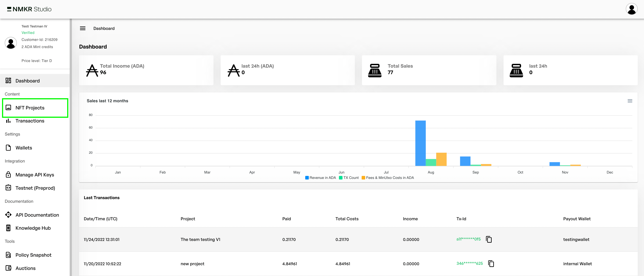644x276 pixels.
Task: Go to Transactions page
Action: [30, 121]
